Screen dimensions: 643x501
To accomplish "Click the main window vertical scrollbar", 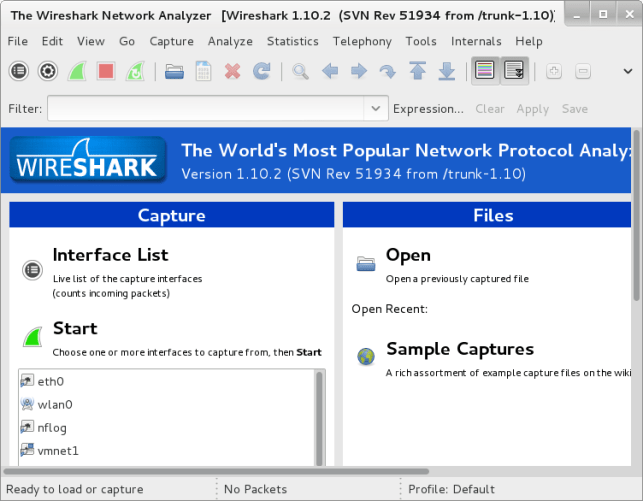I will coord(636,215).
